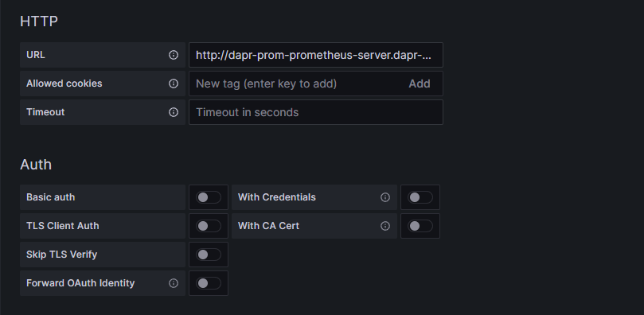Image resolution: width=644 pixels, height=315 pixels.
Task: Click the Skip TLS Verify label
Action: 61,255
